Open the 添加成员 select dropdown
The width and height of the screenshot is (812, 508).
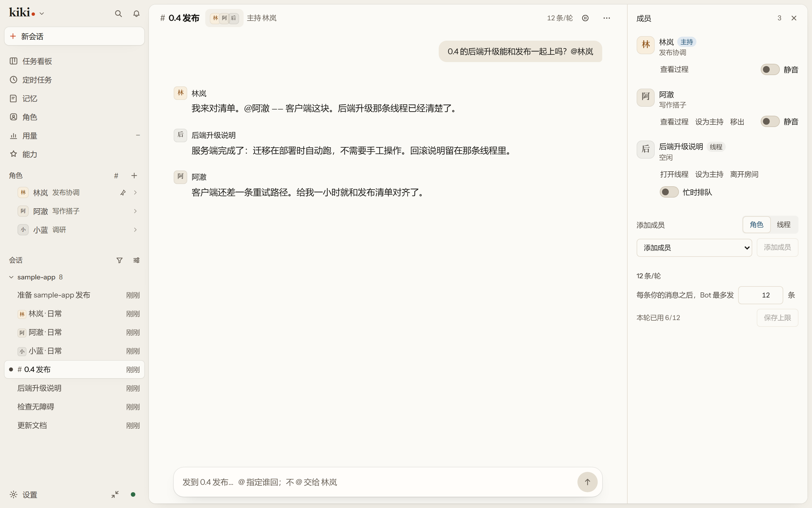tap(694, 248)
